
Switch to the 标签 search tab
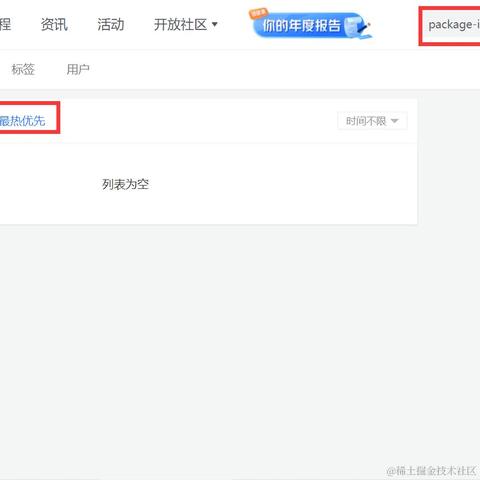pos(23,69)
